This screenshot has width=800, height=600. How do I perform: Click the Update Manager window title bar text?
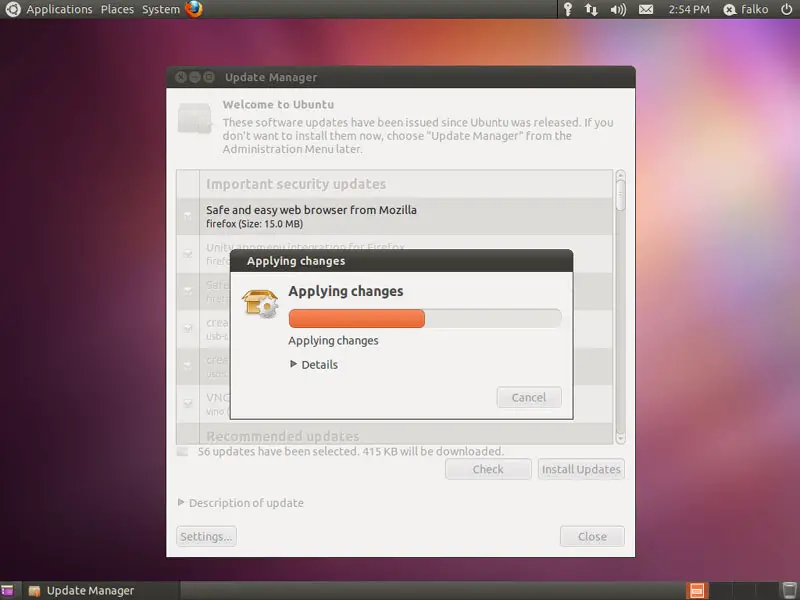tap(271, 78)
